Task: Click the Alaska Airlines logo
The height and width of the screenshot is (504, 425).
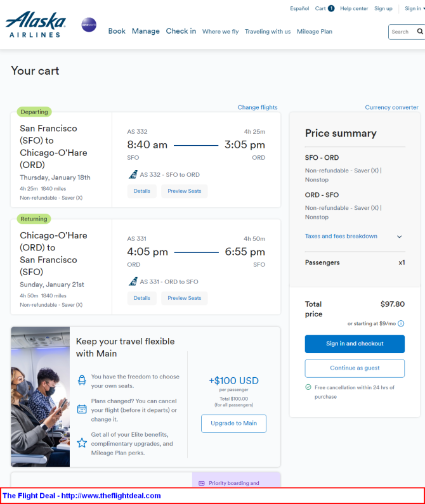Action: pos(36,25)
